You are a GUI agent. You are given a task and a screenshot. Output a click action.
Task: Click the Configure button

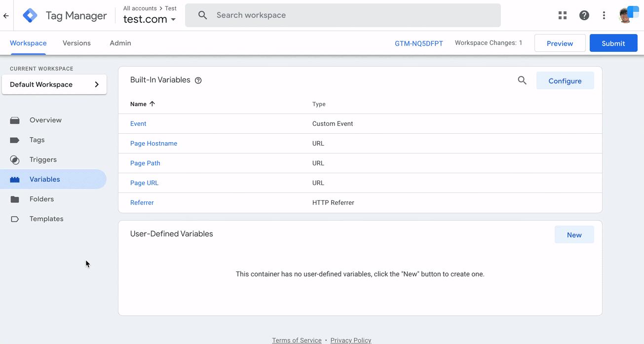(x=565, y=81)
